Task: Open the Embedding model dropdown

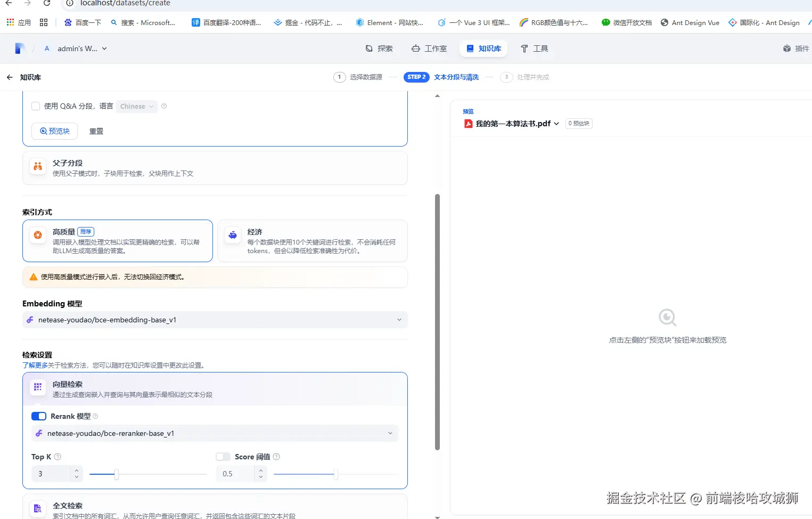Action: click(215, 320)
